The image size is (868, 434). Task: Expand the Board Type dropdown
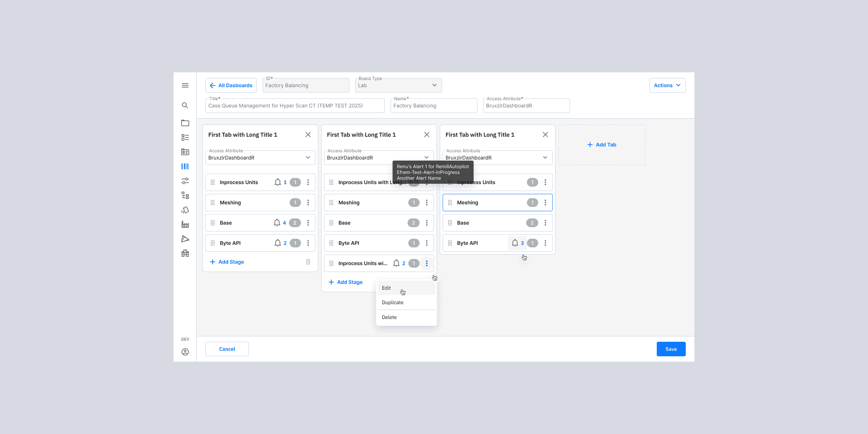pos(398,85)
